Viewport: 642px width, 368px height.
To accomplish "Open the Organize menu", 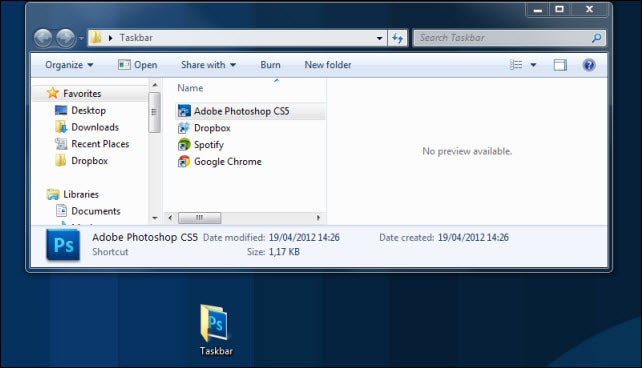I will 69,65.
